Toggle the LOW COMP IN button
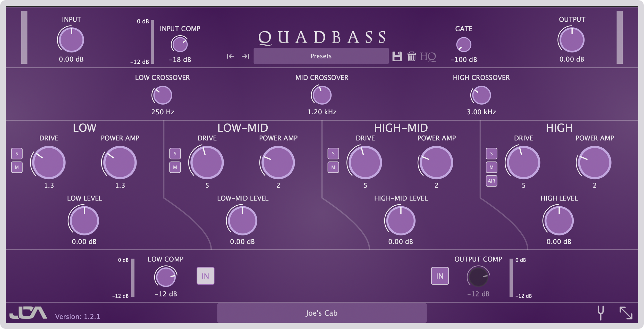 [x=205, y=276]
